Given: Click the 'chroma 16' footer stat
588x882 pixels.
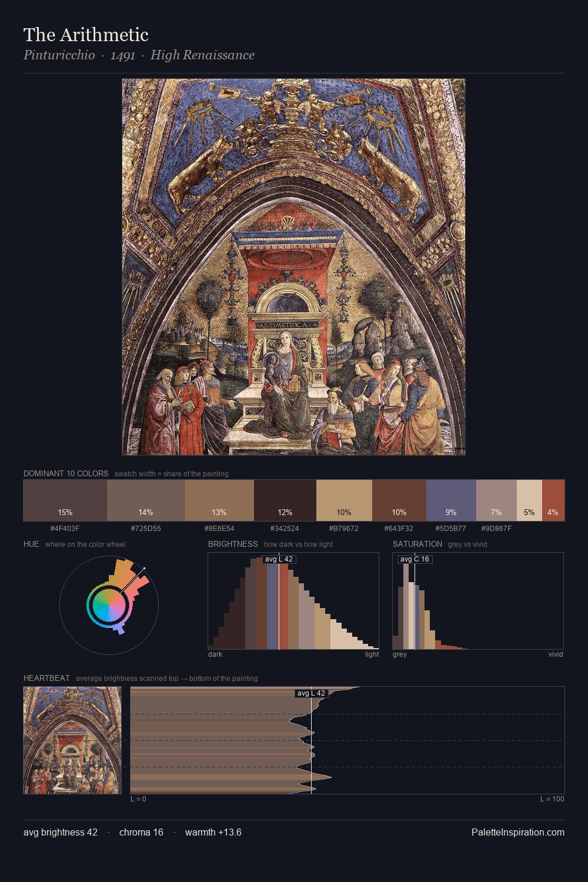Looking at the screenshot, I should (141, 832).
